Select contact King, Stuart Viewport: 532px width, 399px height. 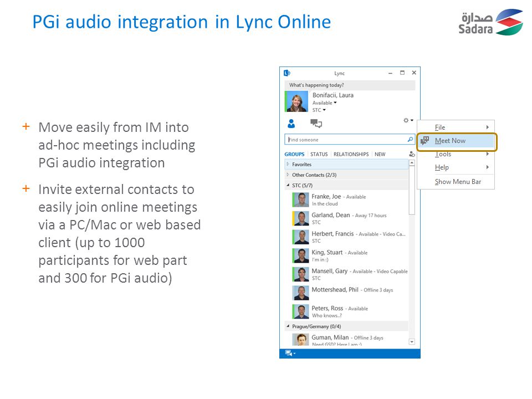346,256
